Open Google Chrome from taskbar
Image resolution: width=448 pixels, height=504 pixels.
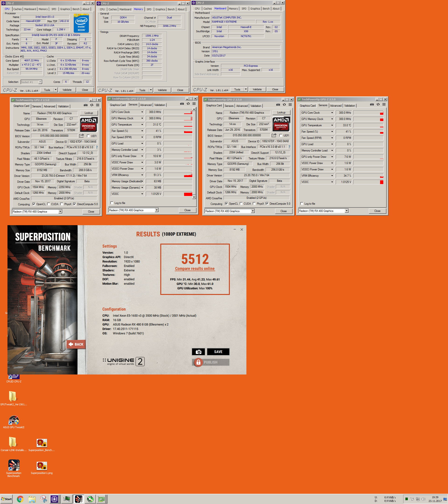(20, 499)
